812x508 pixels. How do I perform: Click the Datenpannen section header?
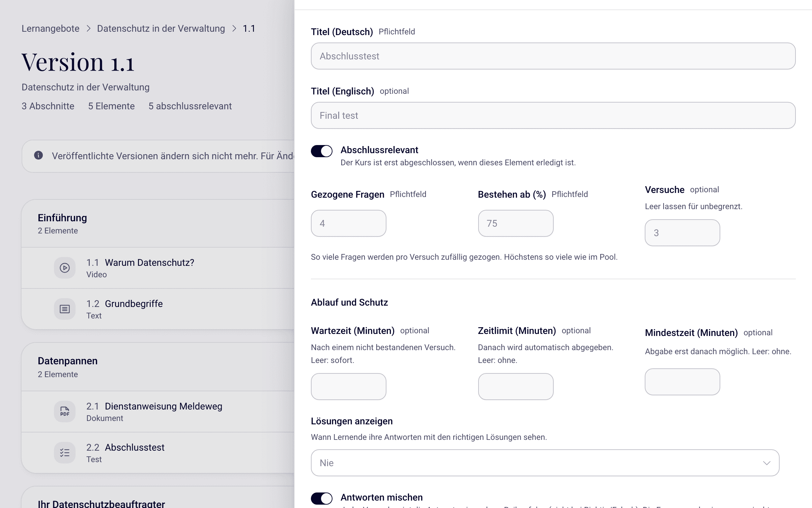pos(158,367)
